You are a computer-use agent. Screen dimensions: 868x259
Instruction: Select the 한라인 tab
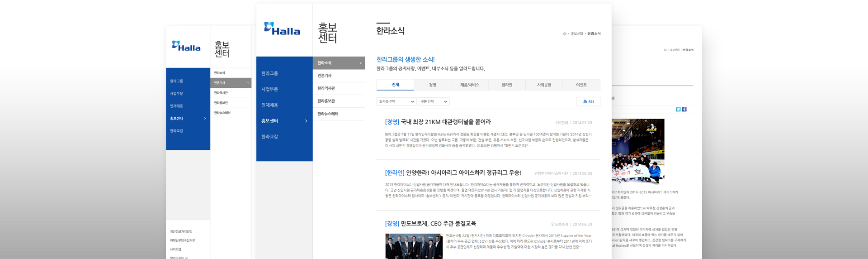[x=507, y=85]
